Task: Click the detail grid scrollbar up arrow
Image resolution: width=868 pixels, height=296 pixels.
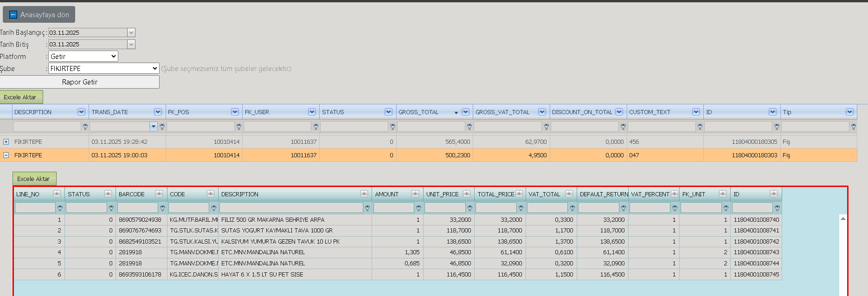Action: tap(843, 218)
